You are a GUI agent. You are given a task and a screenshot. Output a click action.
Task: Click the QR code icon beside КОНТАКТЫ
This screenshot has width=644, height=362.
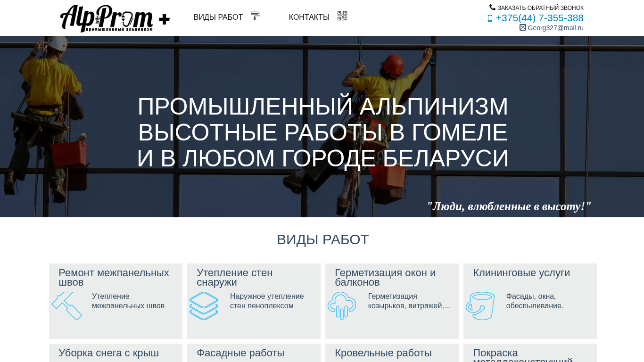click(x=342, y=16)
